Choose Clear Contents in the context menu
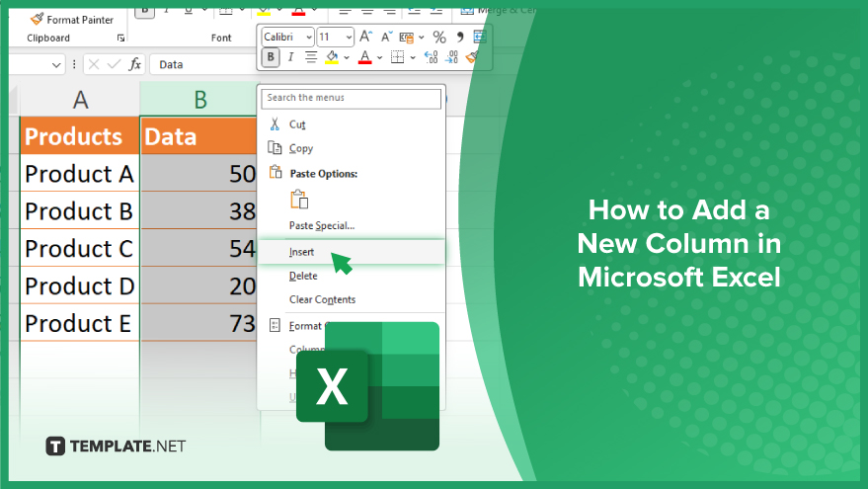The image size is (868, 489). [x=322, y=299]
